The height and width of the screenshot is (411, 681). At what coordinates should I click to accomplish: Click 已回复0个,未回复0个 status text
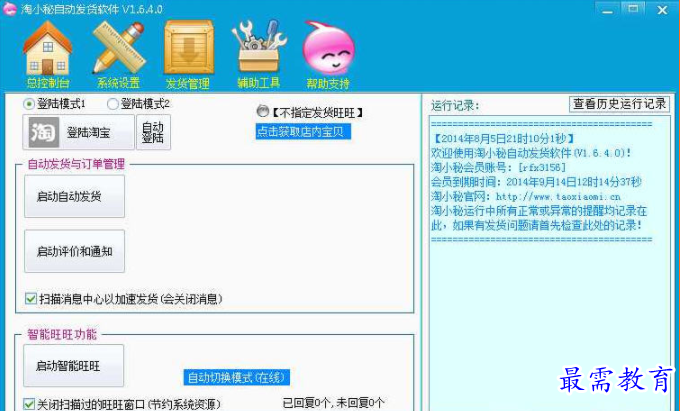click(x=334, y=403)
